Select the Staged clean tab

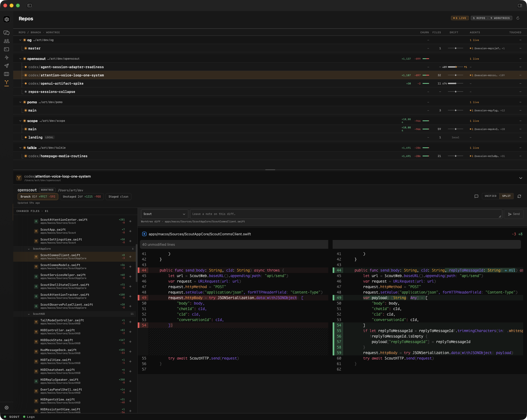tap(118, 197)
